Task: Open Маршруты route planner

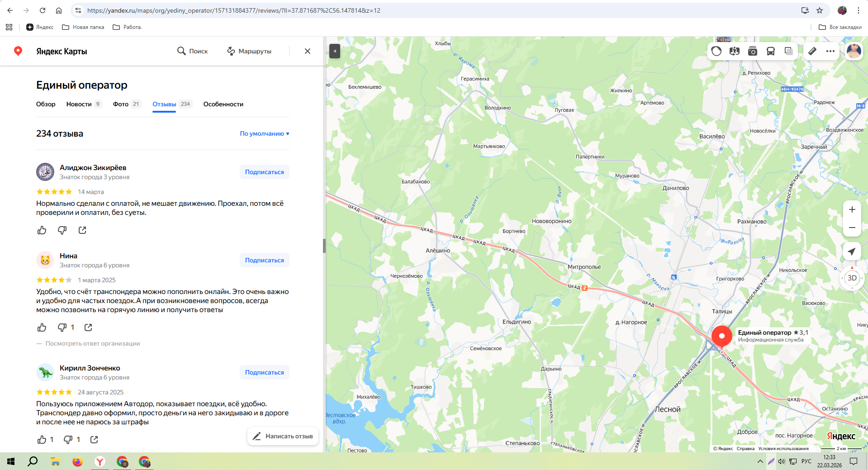Action: coord(249,51)
